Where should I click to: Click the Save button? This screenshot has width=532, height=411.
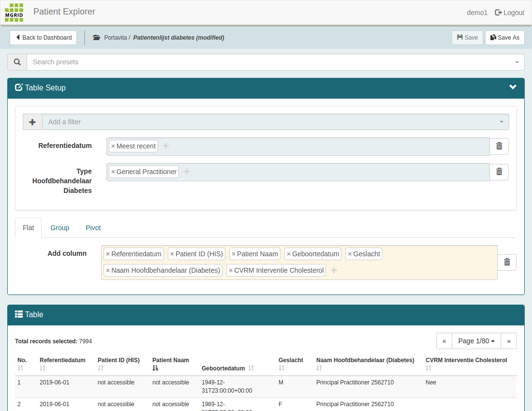point(467,38)
